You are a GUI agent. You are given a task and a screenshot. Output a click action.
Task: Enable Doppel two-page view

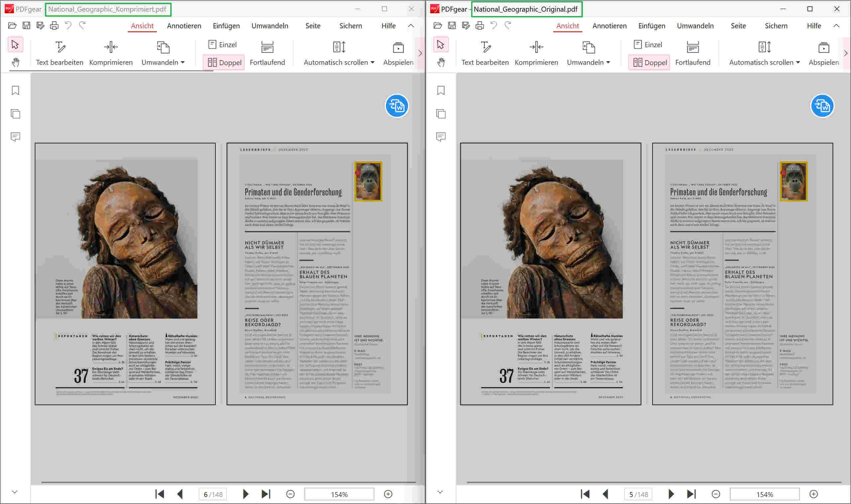224,62
